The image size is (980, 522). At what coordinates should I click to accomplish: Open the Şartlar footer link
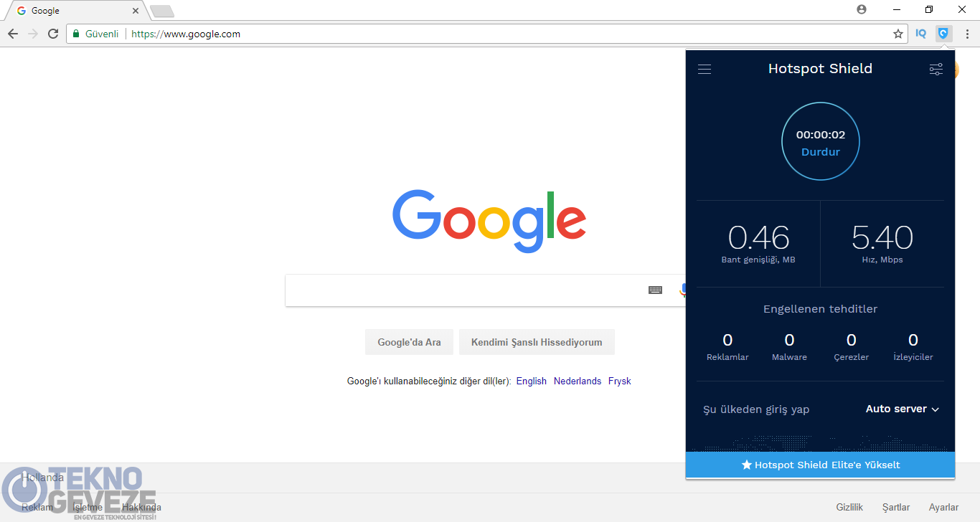pyautogui.click(x=896, y=507)
